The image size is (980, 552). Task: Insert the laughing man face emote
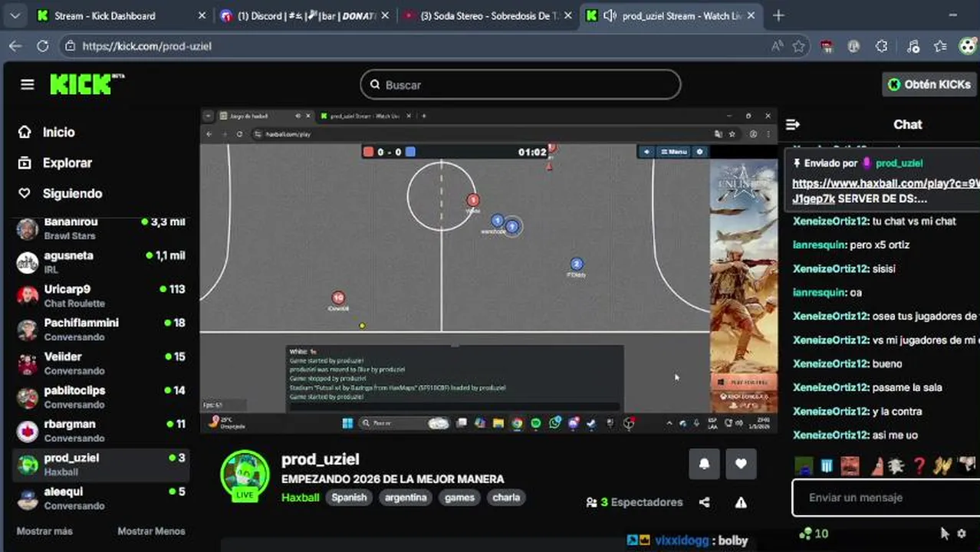850,465
